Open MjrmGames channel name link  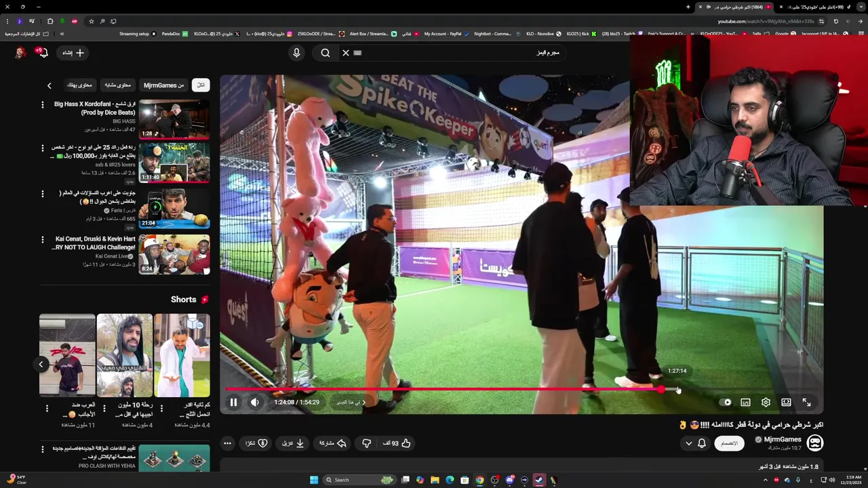click(x=783, y=439)
